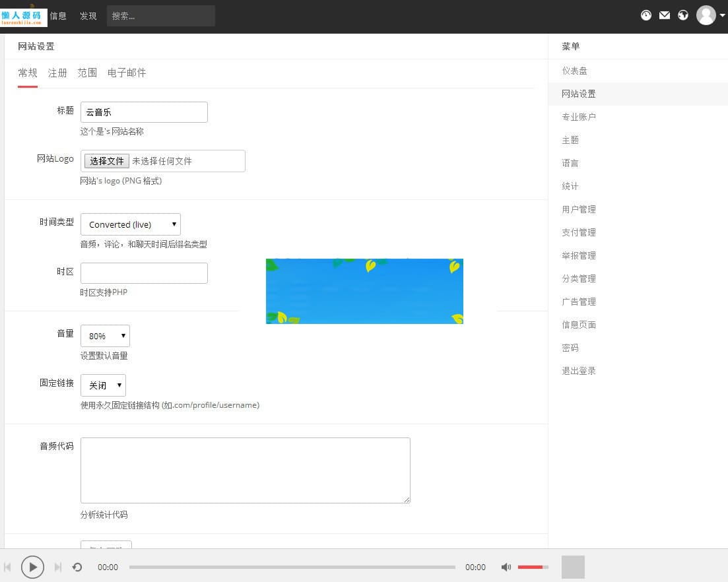728x582 pixels.
Task: Click the 懒人源码 logo
Action: pyautogui.click(x=24, y=16)
